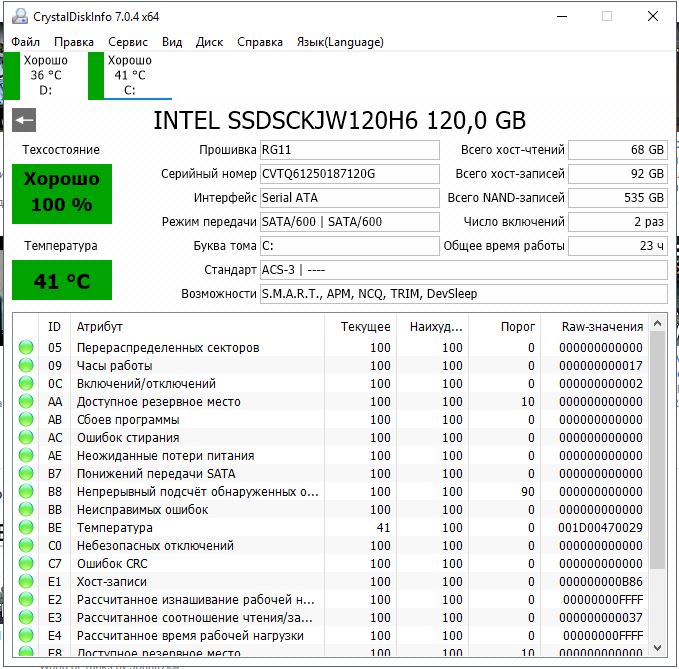The height and width of the screenshot is (669, 679).
Task: Click the Raw-значения column header
Action: point(595,326)
